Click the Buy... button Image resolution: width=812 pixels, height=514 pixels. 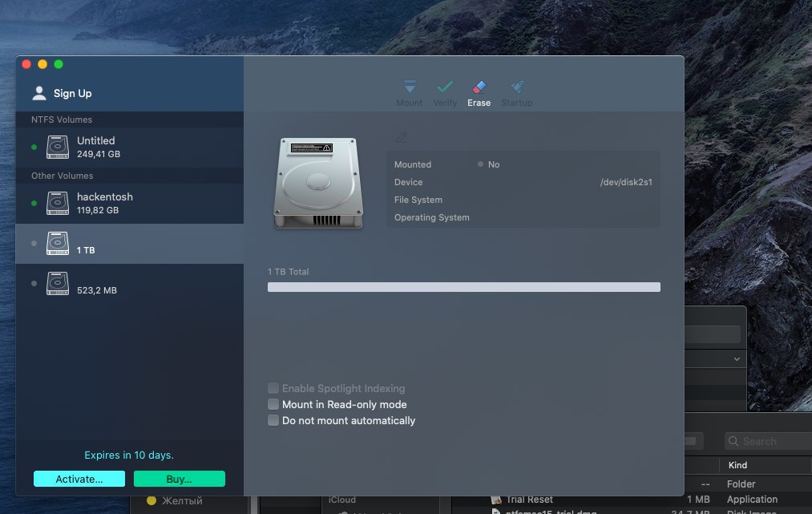point(180,479)
